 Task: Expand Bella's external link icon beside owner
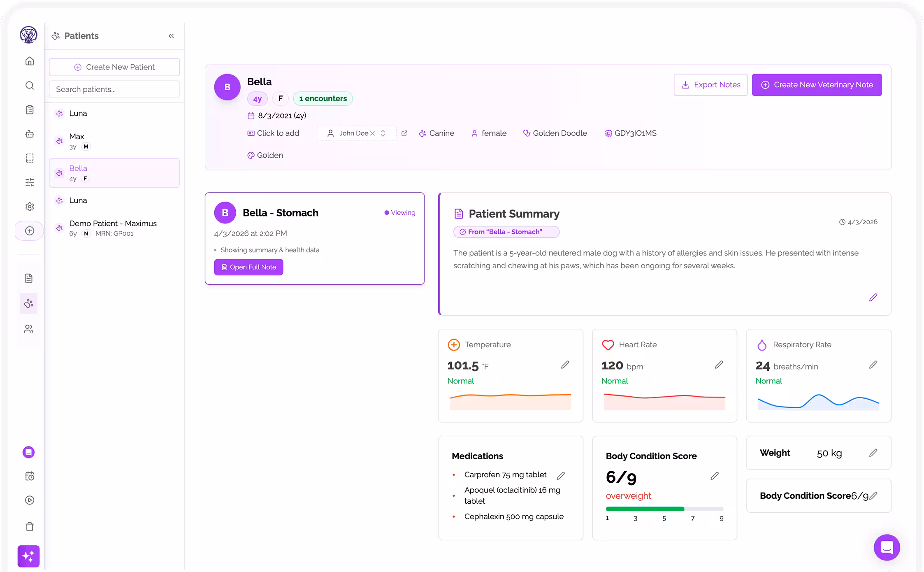(404, 133)
